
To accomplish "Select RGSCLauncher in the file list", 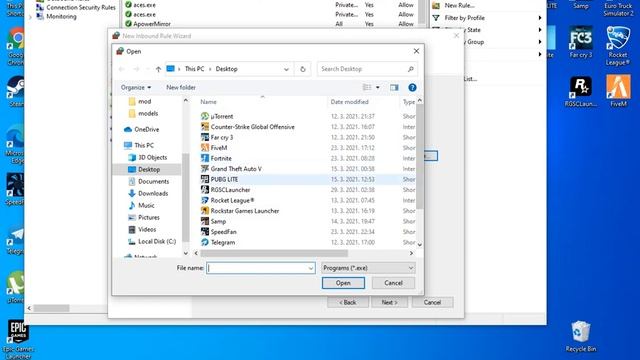I will click(230, 190).
